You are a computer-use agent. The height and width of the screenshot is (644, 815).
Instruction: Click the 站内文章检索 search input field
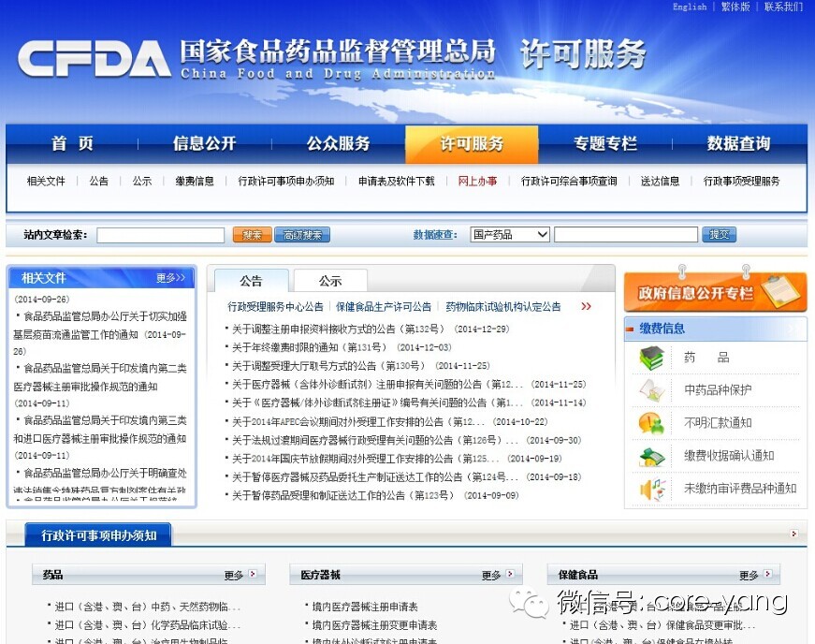click(x=161, y=235)
